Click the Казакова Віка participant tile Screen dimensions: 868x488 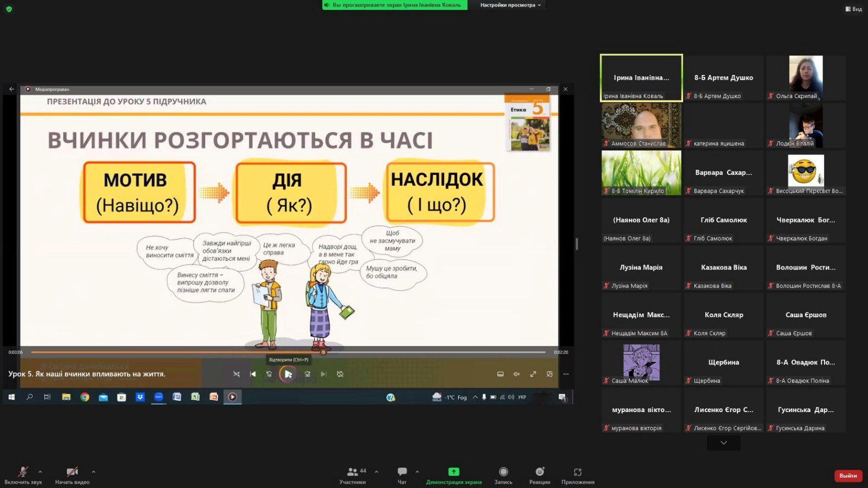(724, 267)
